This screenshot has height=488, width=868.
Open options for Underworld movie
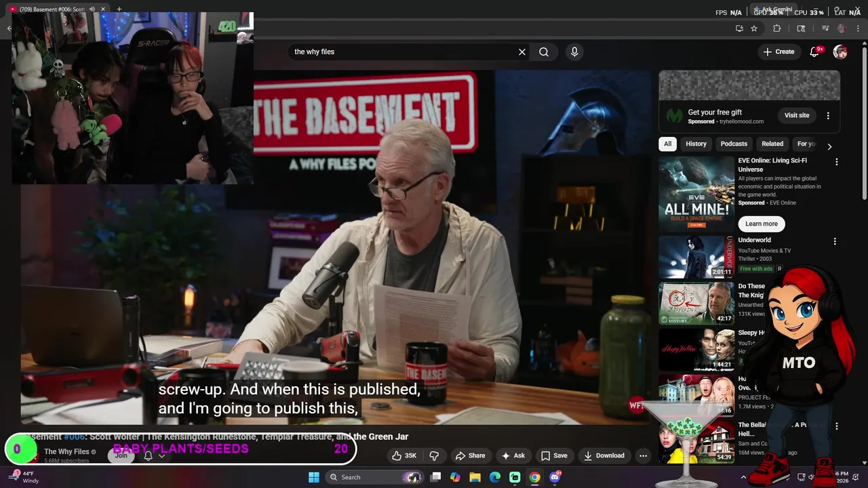coord(835,241)
